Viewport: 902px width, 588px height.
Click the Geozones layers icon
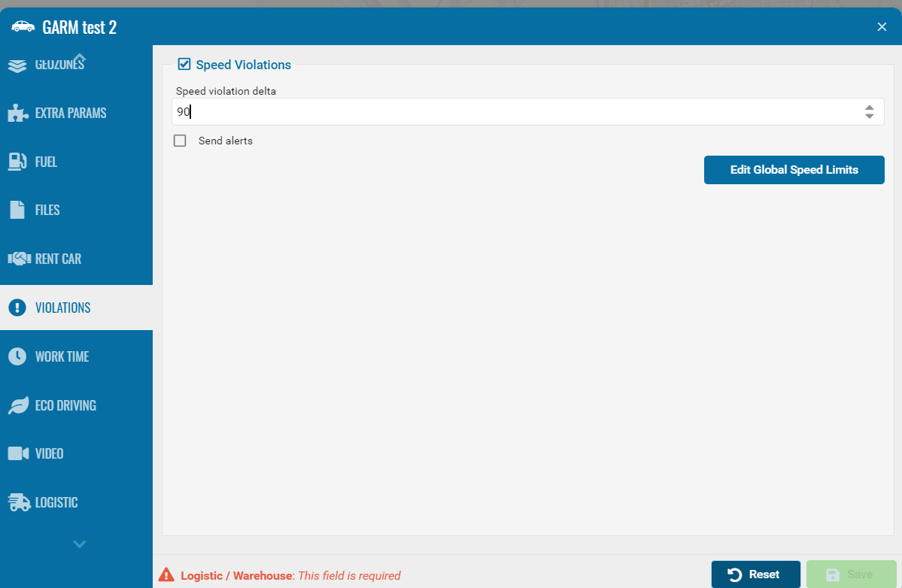(x=17, y=65)
